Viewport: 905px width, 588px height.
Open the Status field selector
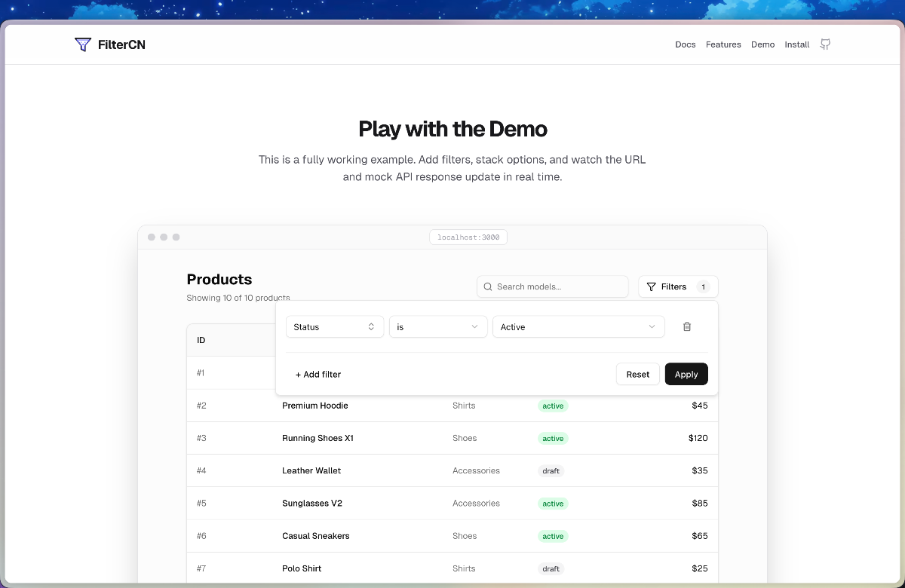point(334,326)
